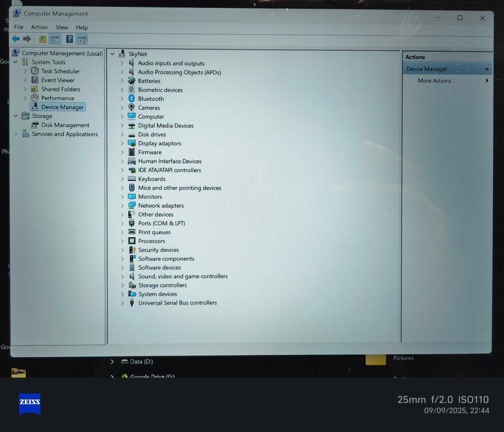This screenshot has height=432, width=504.
Task: Select Digital Media Devices label
Action: [166, 125]
